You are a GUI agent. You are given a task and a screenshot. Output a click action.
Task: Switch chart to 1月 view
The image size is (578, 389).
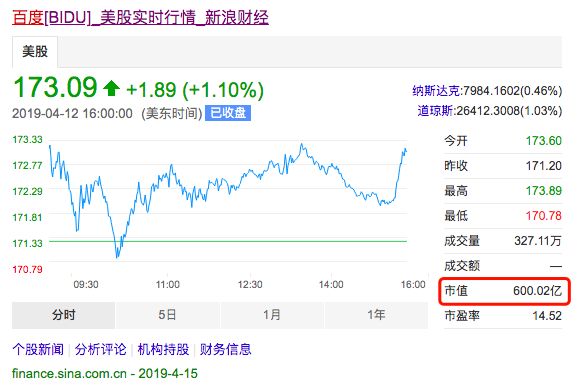pyautogui.click(x=272, y=315)
